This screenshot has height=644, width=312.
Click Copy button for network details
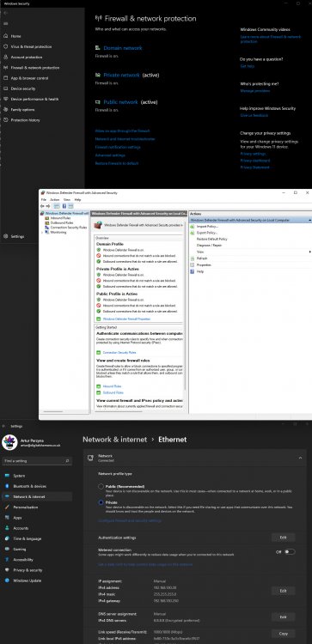[284, 634]
